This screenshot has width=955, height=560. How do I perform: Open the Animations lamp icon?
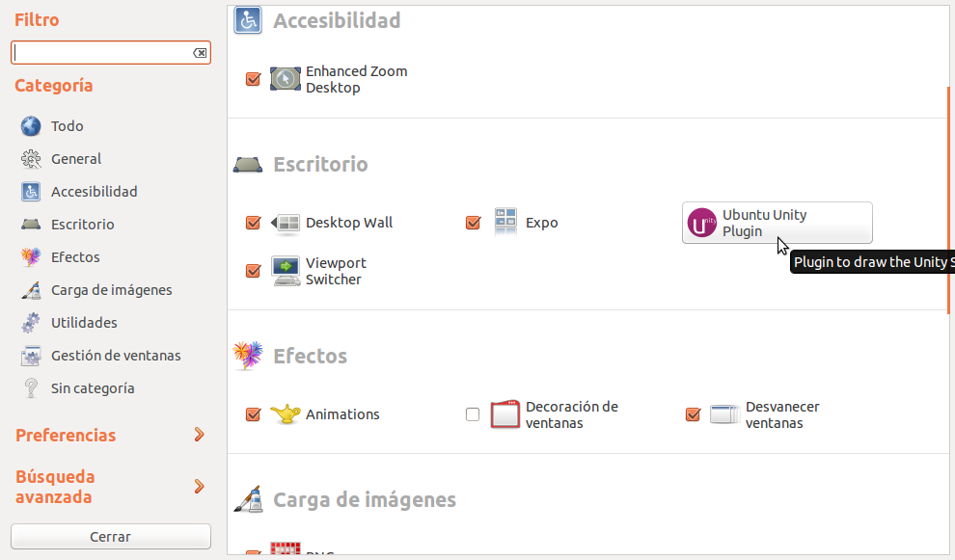pyautogui.click(x=286, y=414)
